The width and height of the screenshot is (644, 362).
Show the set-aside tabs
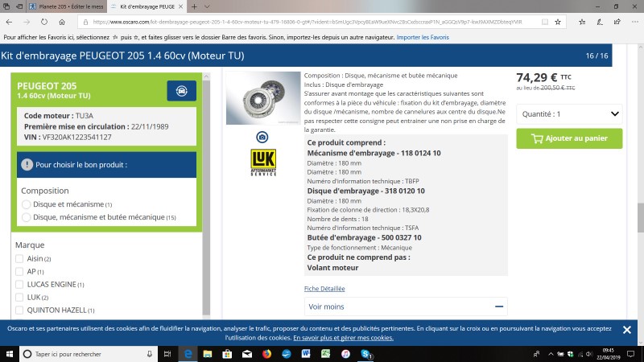pos(6,6)
